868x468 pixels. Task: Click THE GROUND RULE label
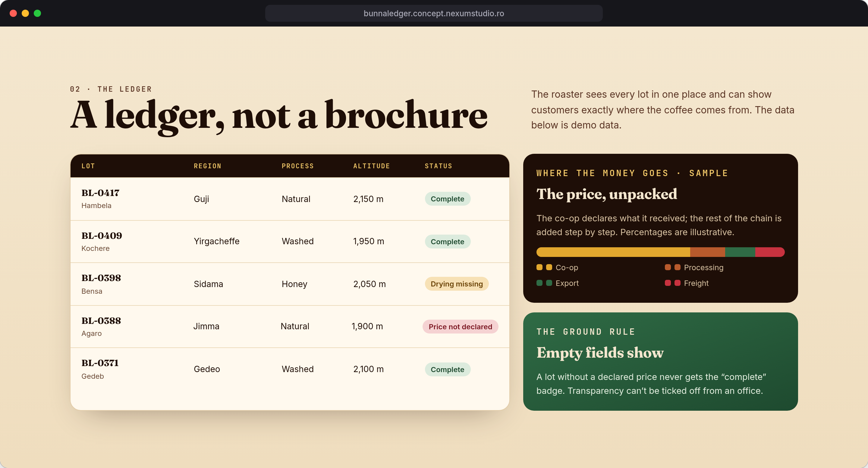point(586,332)
